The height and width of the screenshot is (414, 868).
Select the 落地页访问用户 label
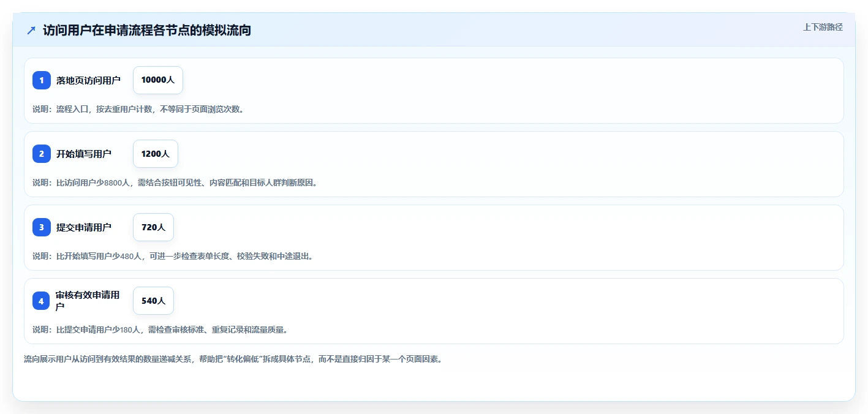[x=88, y=80]
